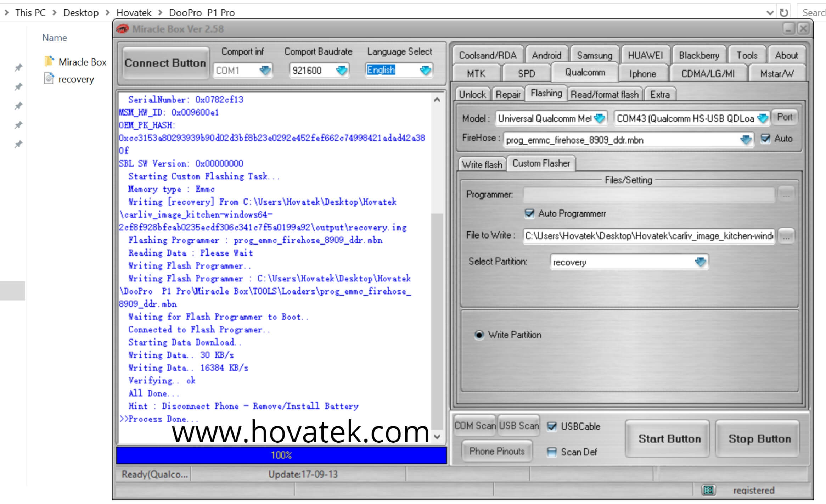Select the Write Partition radio button
The width and height of the screenshot is (826, 504).
[x=479, y=335]
